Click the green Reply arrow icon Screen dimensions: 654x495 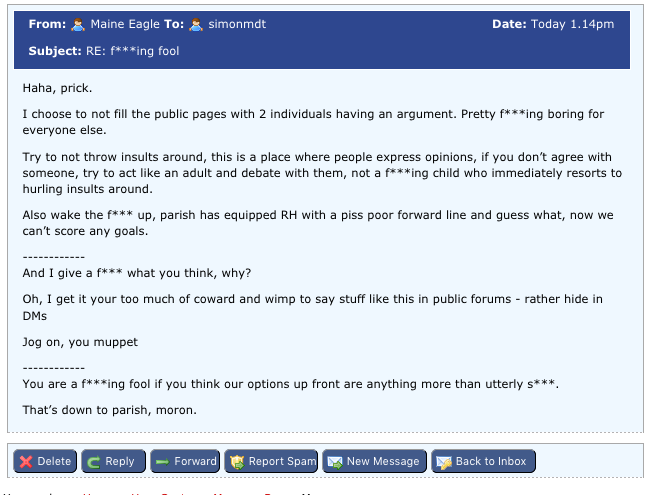point(94,461)
